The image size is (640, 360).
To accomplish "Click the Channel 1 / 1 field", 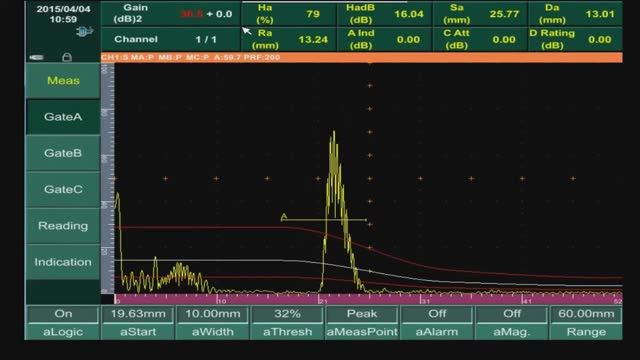I will pos(171,39).
